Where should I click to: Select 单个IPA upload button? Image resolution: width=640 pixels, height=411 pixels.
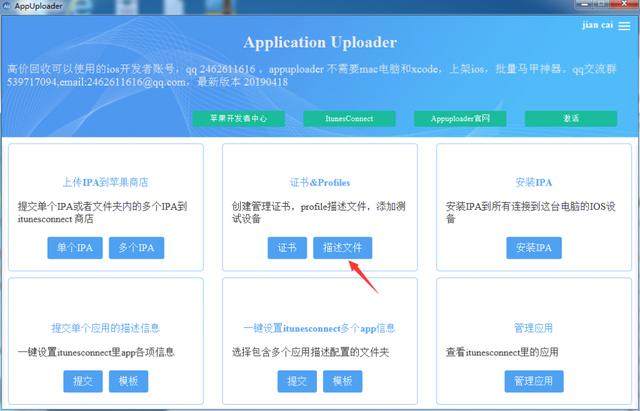click(x=75, y=248)
